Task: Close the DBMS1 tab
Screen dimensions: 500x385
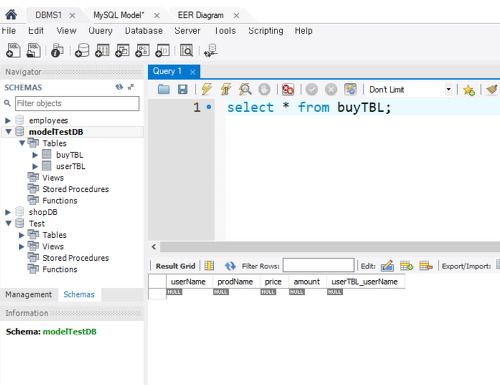Action: (72, 15)
